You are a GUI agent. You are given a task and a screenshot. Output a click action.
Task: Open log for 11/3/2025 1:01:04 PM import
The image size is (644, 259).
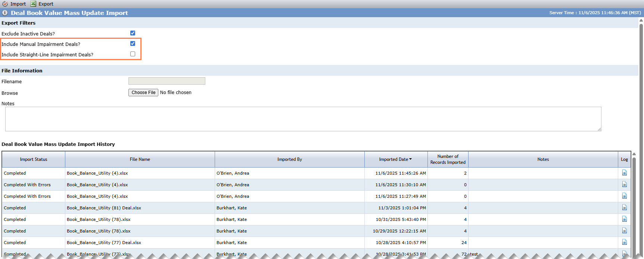tap(624, 207)
